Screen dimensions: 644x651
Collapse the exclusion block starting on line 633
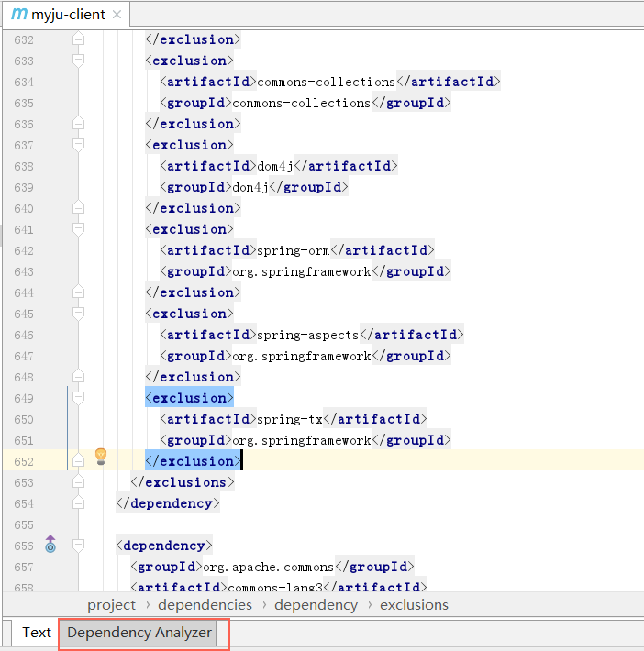78,61
